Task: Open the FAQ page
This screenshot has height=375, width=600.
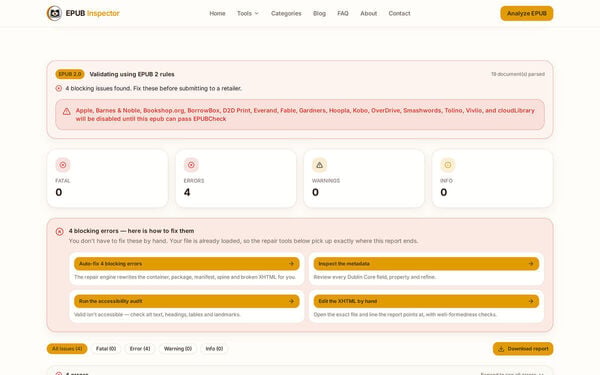Action: (343, 13)
